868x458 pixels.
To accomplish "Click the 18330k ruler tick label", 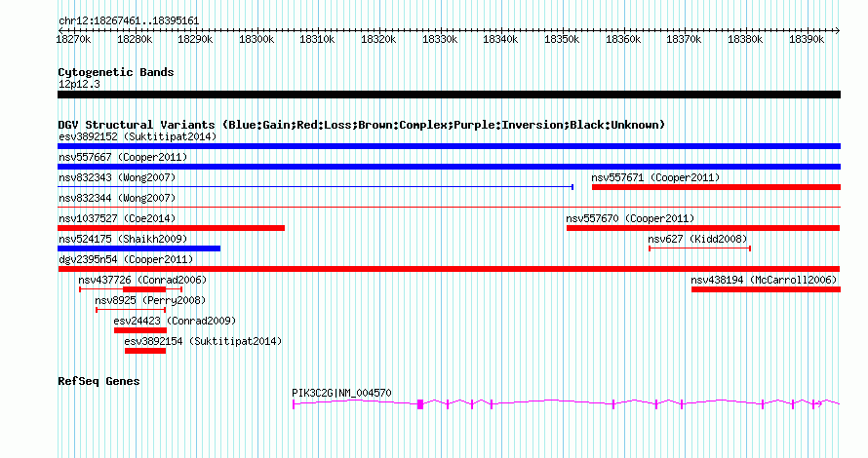I will coord(440,40).
